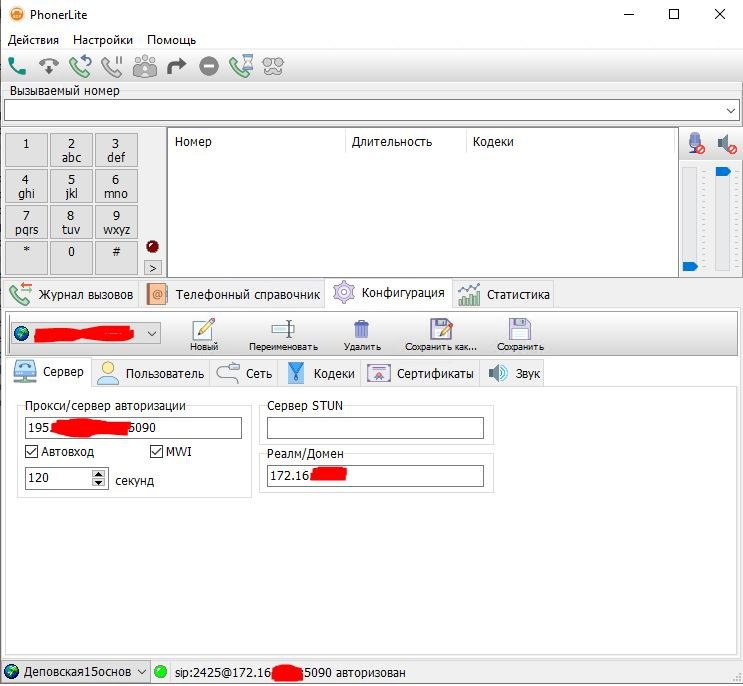
Task: Click keypad button 2 abc
Action: (71, 150)
